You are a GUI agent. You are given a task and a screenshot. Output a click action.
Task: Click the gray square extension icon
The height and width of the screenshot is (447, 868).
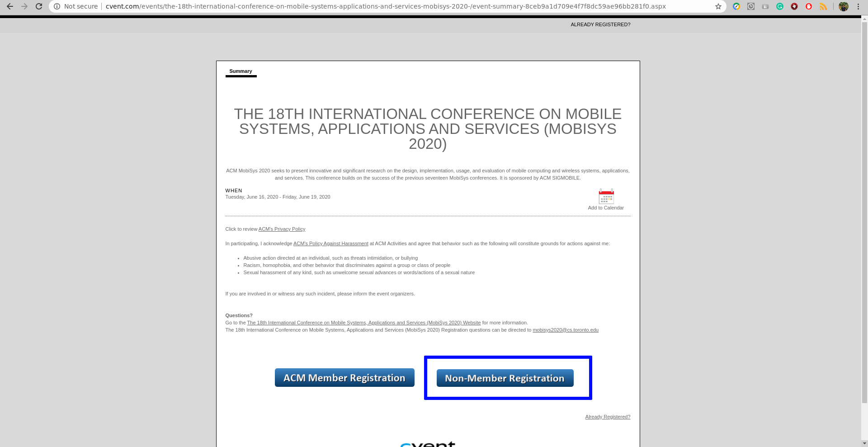coord(751,6)
